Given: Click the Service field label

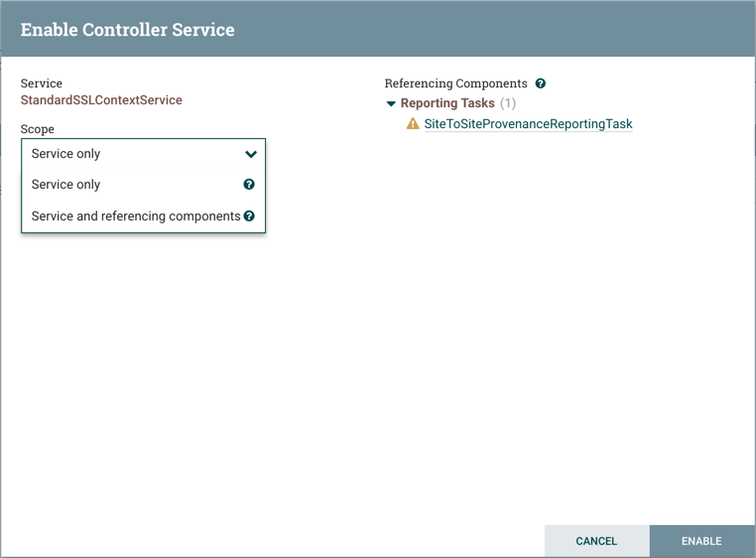Looking at the screenshot, I should click(41, 83).
